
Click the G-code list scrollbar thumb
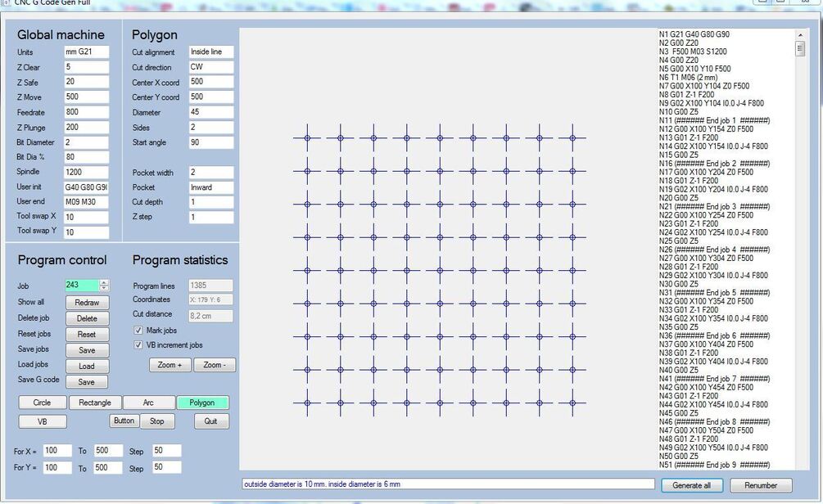(x=800, y=49)
